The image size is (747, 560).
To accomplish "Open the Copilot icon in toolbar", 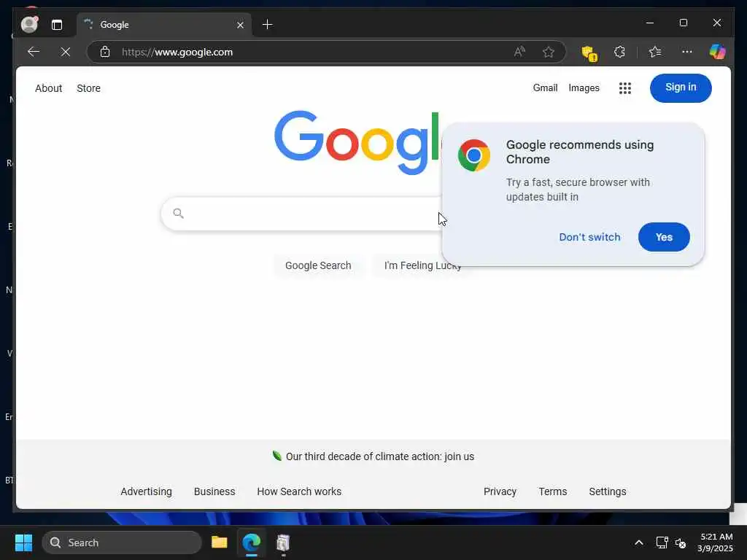I will pos(717,52).
